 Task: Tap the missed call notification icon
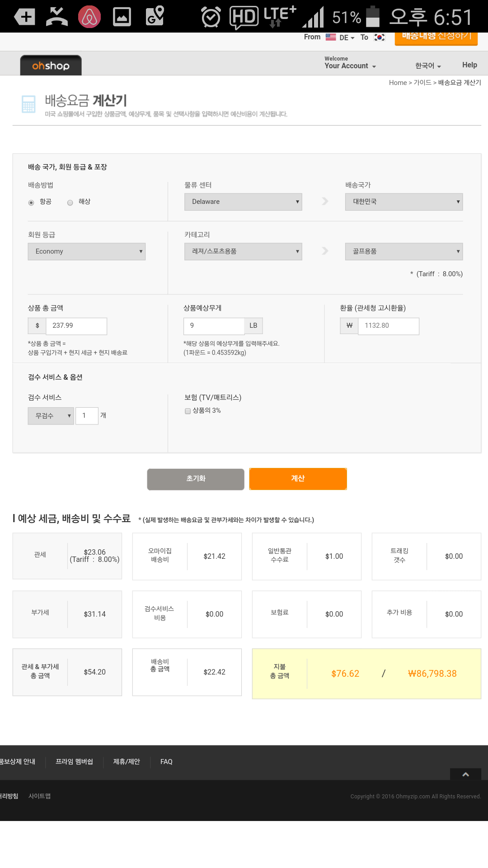coord(57,17)
